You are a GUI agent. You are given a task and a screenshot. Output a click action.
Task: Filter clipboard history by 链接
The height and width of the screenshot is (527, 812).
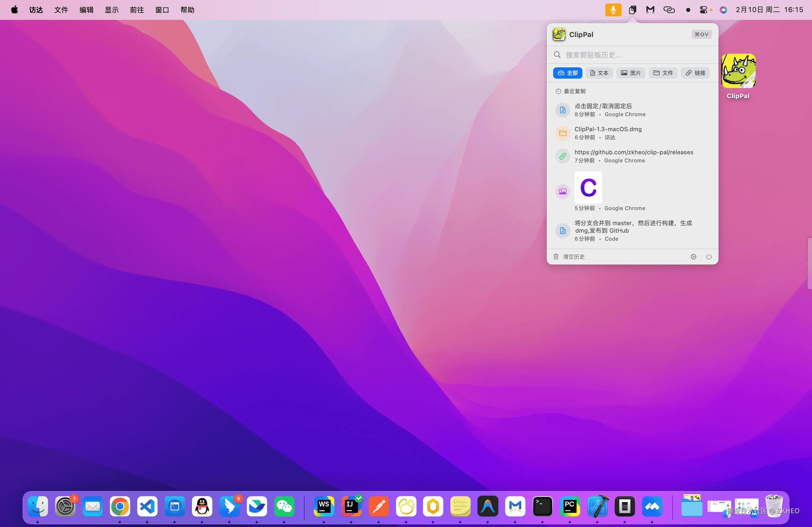coord(695,73)
